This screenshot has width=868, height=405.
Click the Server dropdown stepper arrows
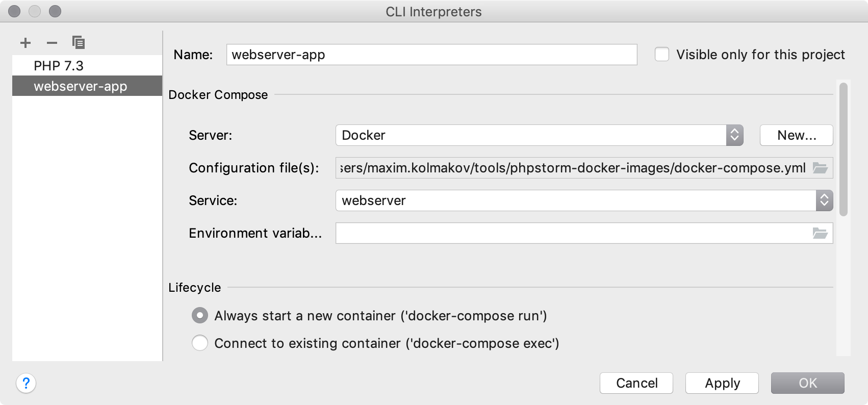click(x=734, y=135)
